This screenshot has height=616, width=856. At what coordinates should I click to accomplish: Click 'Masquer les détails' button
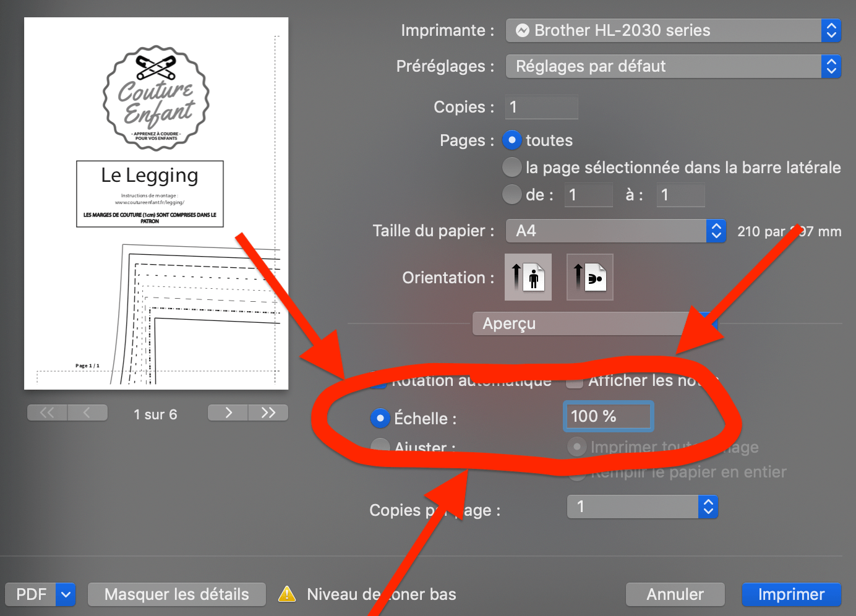tap(177, 594)
